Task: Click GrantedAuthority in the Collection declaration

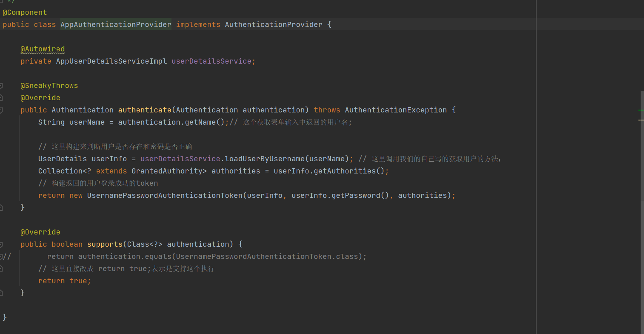Action: (167, 171)
